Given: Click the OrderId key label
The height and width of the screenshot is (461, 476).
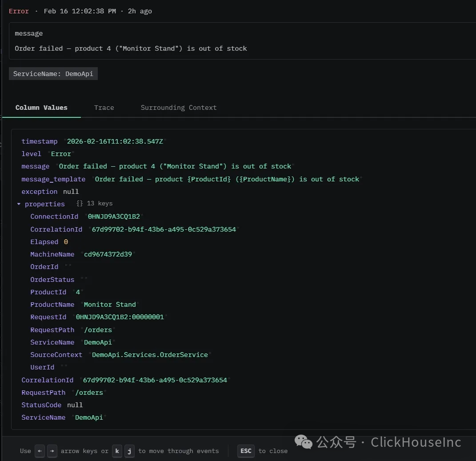Looking at the screenshot, I should pos(44,267).
